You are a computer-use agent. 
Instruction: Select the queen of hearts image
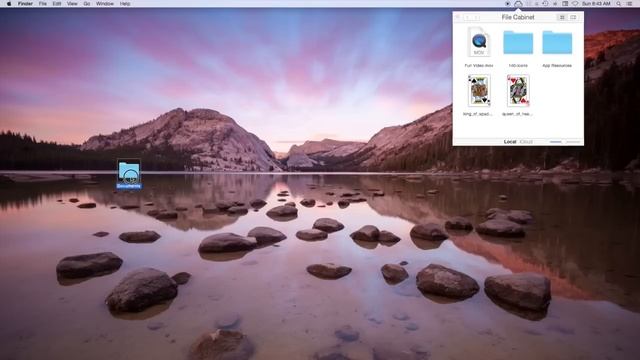(x=518, y=91)
